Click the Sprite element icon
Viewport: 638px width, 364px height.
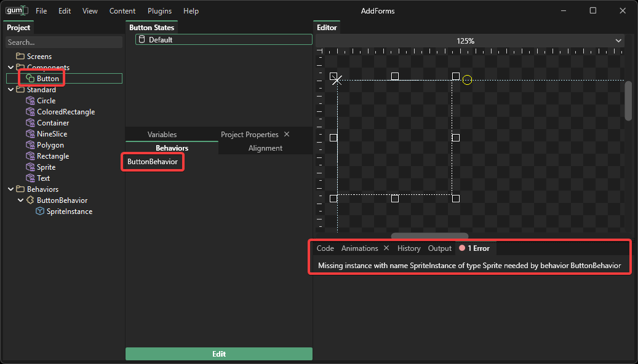(31, 167)
